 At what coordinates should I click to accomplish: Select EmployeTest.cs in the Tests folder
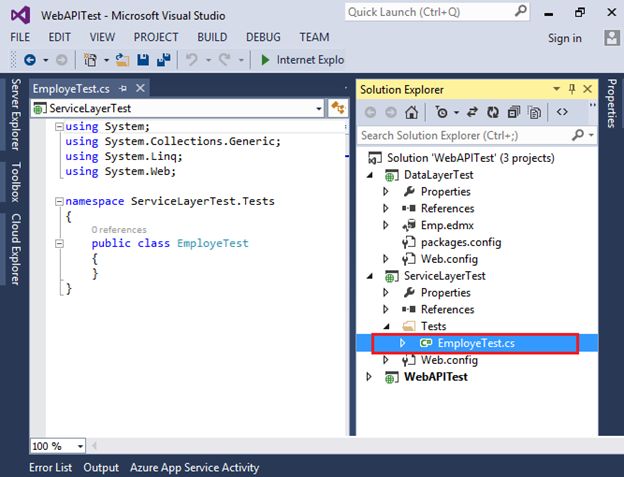coord(476,343)
